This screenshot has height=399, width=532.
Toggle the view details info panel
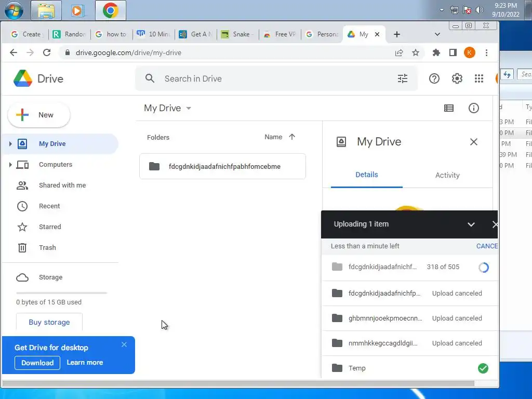pyautogui.click(x=474, y=108)
